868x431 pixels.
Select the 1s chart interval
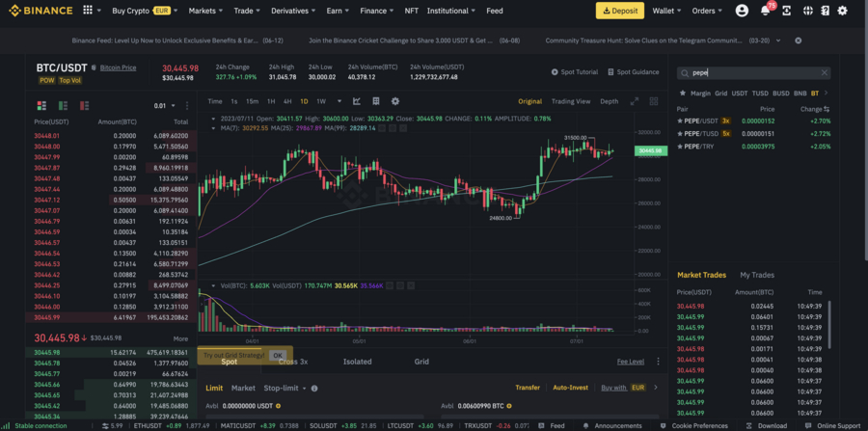coord(234,101)
